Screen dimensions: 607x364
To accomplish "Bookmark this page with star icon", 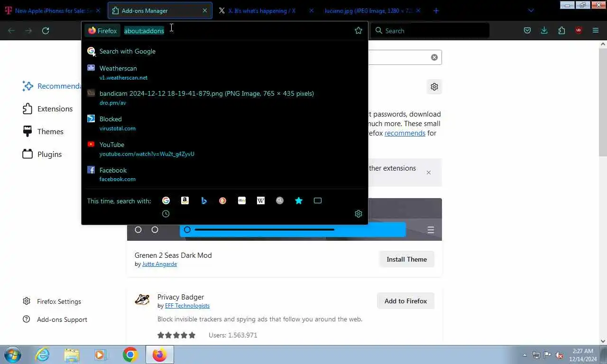I will [359, 30].
